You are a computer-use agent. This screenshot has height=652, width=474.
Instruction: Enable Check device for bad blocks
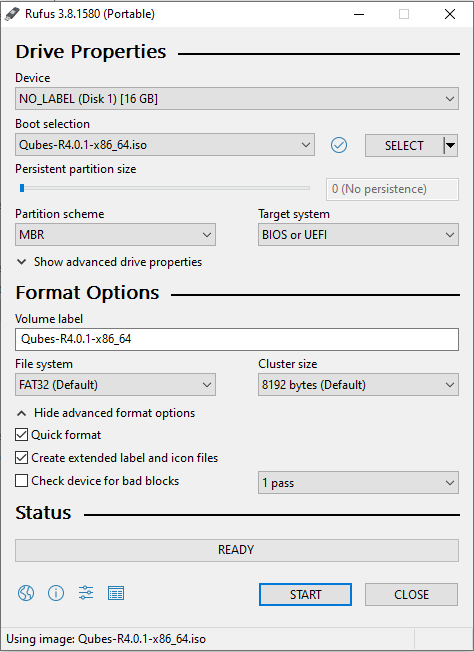click(21, 481)
